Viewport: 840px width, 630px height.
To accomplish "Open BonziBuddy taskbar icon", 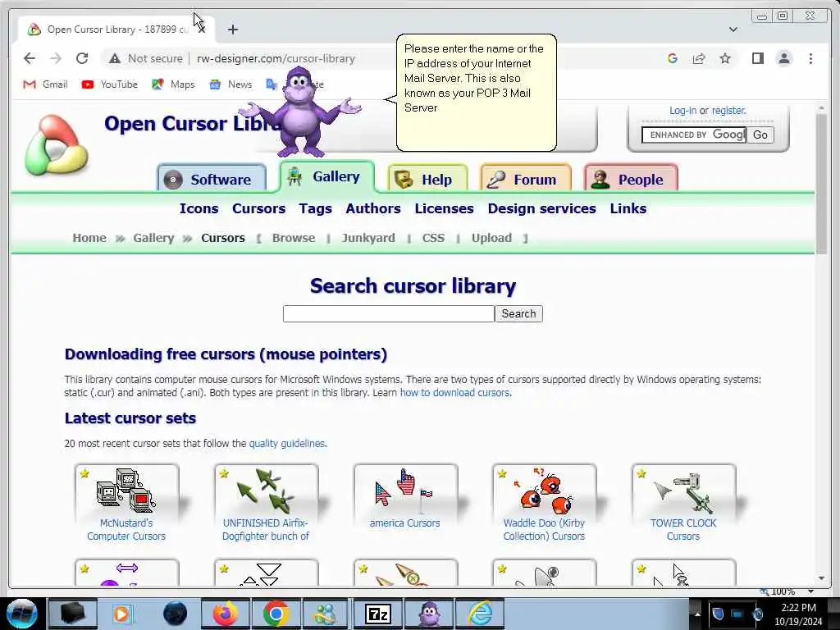I will click(429, 614).
